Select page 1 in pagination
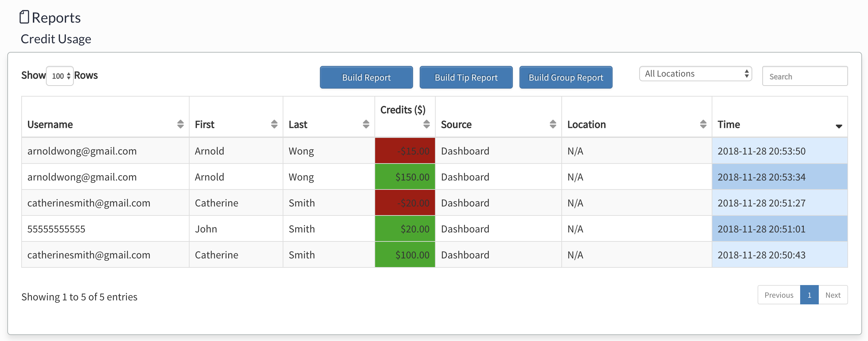Image resolution: width=868 pixels, height=341 pixels. (x=809, y=295)
